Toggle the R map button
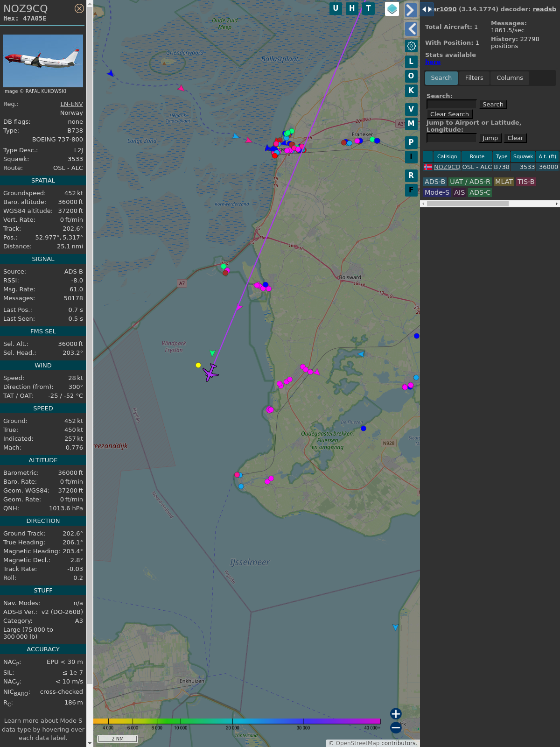This screenshot has width=560, height=747. (411, 175)
